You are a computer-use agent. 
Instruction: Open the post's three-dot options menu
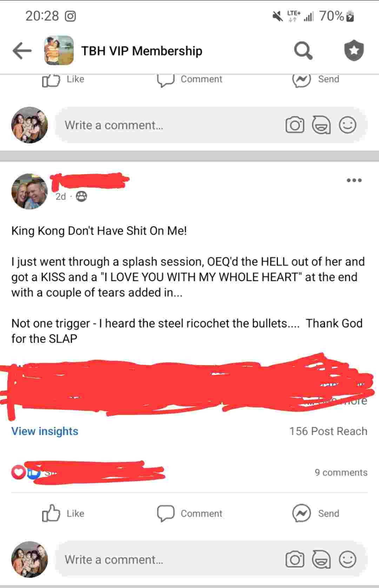click(354, 180)
